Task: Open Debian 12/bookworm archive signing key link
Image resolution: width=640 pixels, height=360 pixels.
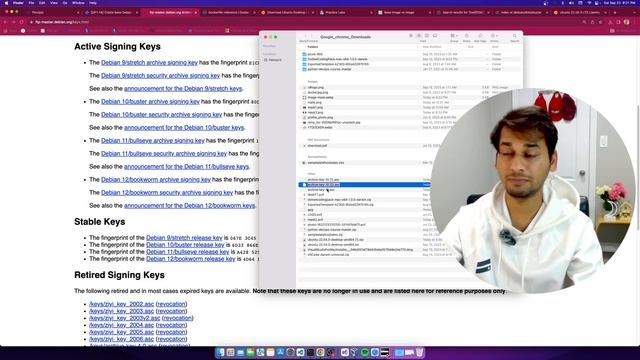Action: (x=156, y=180)
